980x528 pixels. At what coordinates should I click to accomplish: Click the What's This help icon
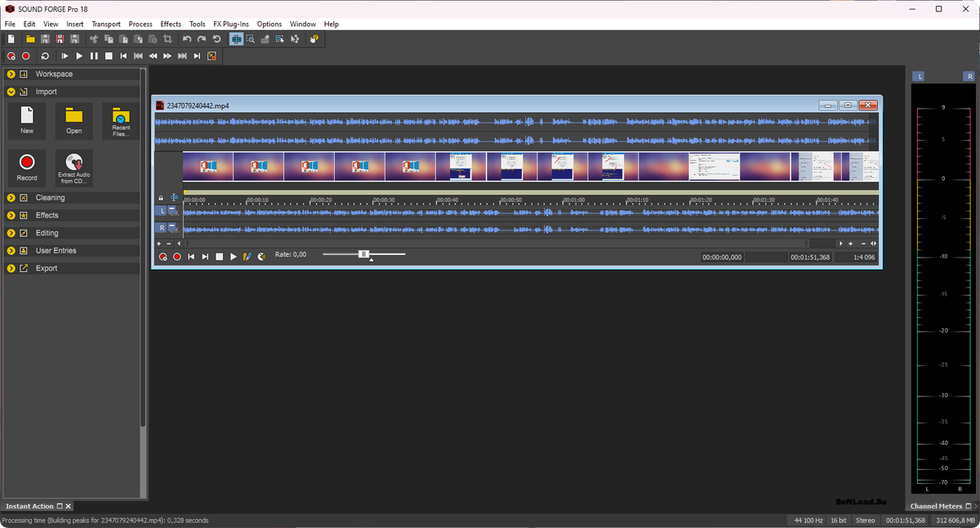[314, 39]
